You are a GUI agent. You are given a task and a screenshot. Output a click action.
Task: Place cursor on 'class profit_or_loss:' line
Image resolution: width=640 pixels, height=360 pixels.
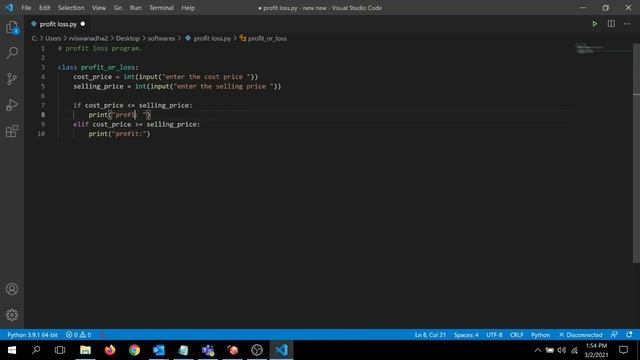pyautogui.click(x=98, y=67)
